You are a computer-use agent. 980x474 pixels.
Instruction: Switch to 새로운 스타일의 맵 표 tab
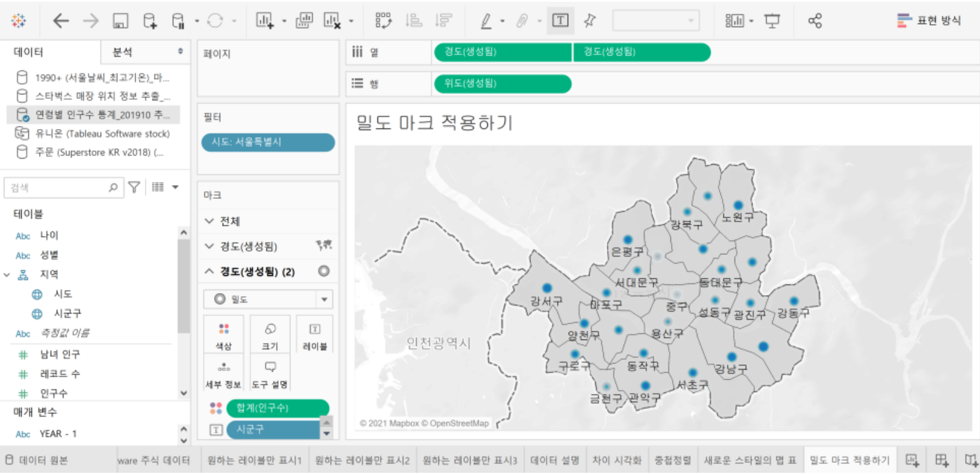click(751, 460)
